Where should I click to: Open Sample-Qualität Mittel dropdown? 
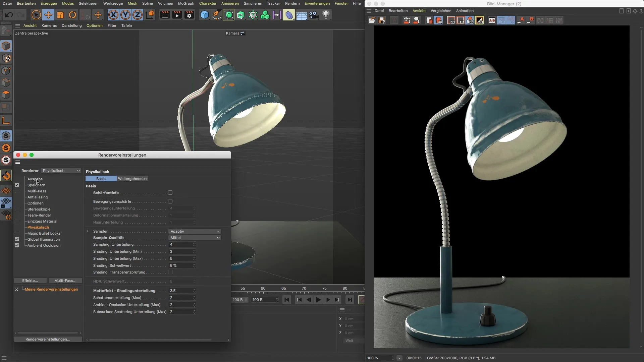click(x=195, y=238)
